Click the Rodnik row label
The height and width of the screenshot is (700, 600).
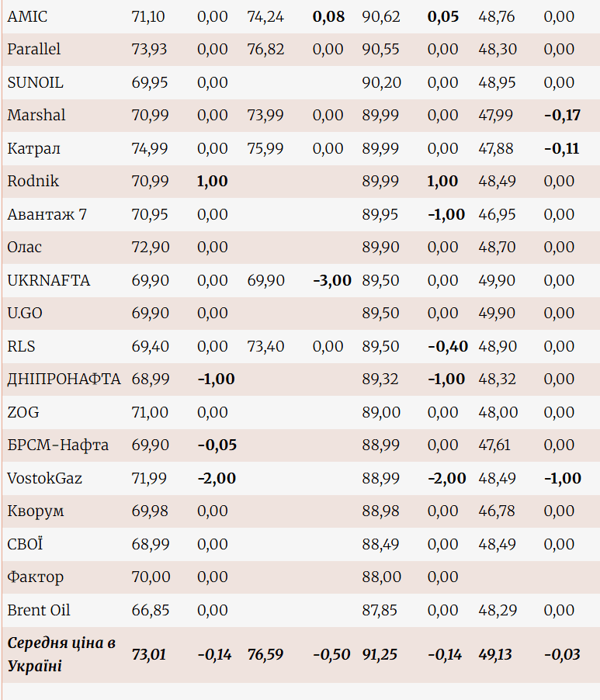[x=33, y=182]
